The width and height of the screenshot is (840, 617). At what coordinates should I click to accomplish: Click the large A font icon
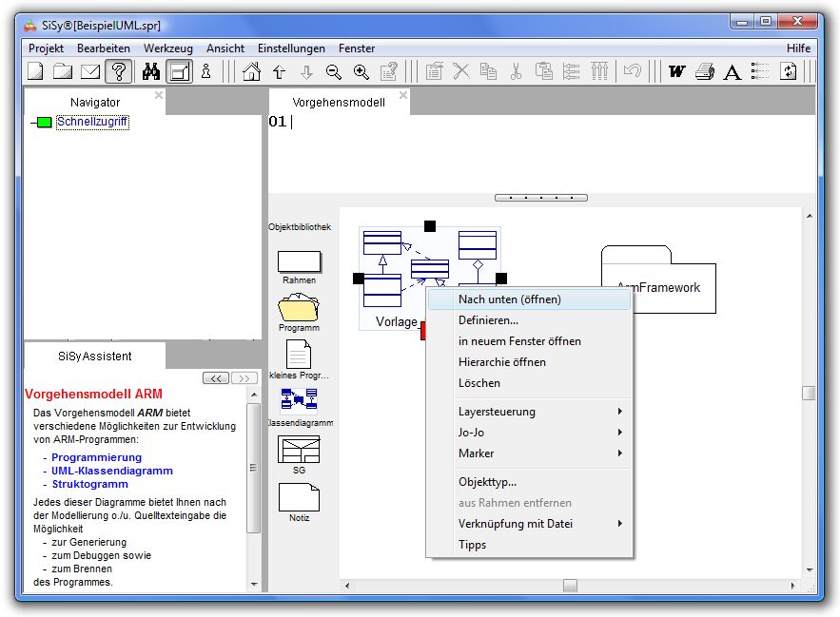tap(733, 71)
